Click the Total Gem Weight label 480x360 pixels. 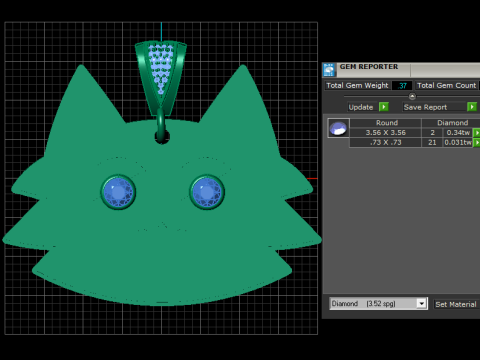[357, 86]
